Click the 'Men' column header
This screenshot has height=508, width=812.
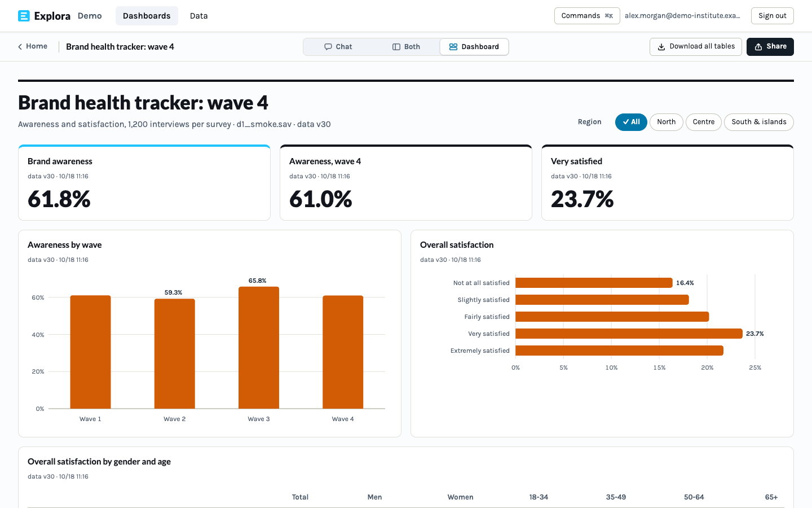[374, 497]
